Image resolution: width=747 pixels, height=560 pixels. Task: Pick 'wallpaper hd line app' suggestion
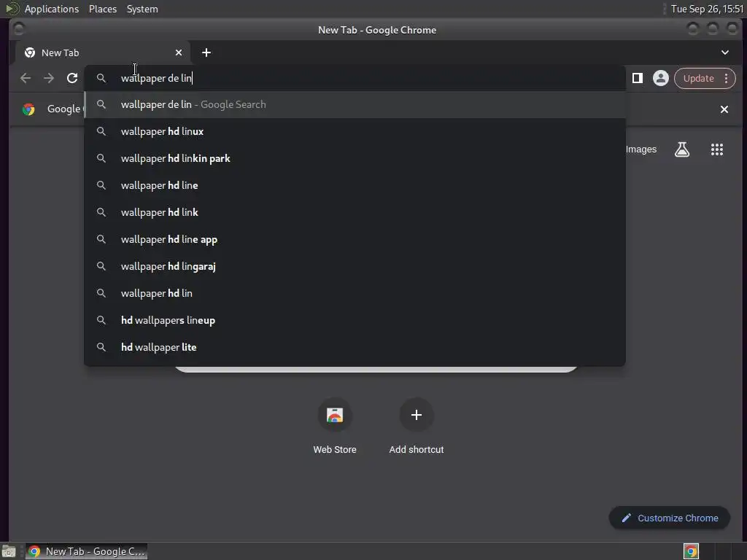pos(355,239)
